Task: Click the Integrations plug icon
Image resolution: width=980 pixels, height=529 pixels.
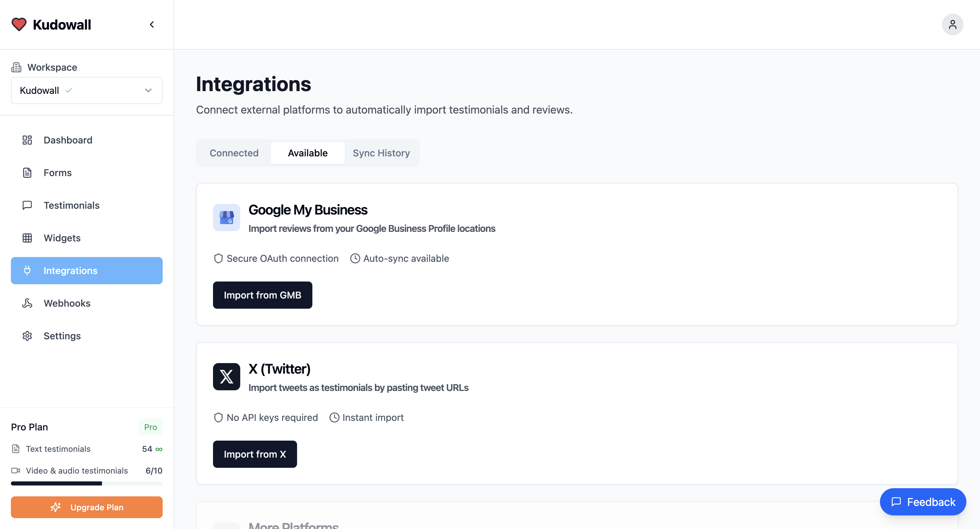Action: [x=27, y=271]
